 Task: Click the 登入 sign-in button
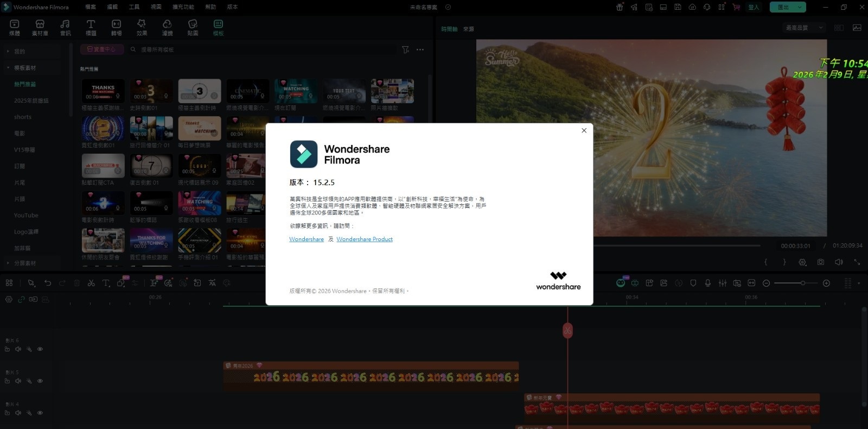[754, 7]
